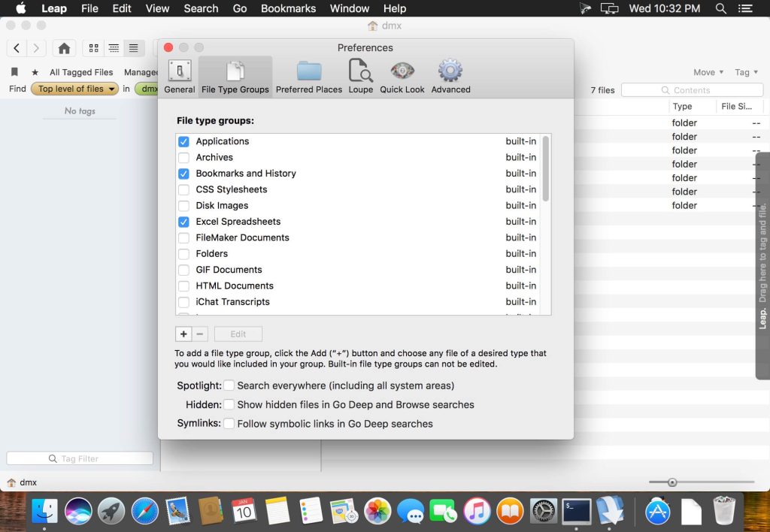Select the Preferred Places pane icon
Screen dimensions: 770x532
click(308, 76)
